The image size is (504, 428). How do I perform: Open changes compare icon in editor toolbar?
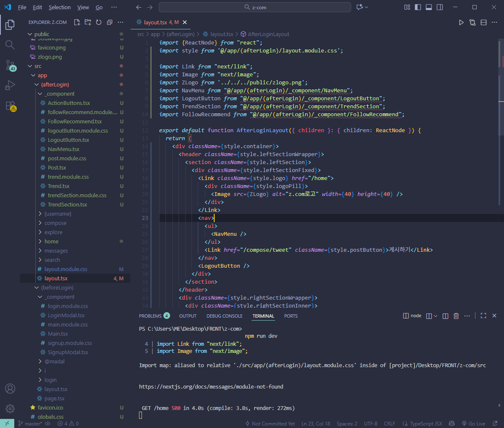click(472, 22)
